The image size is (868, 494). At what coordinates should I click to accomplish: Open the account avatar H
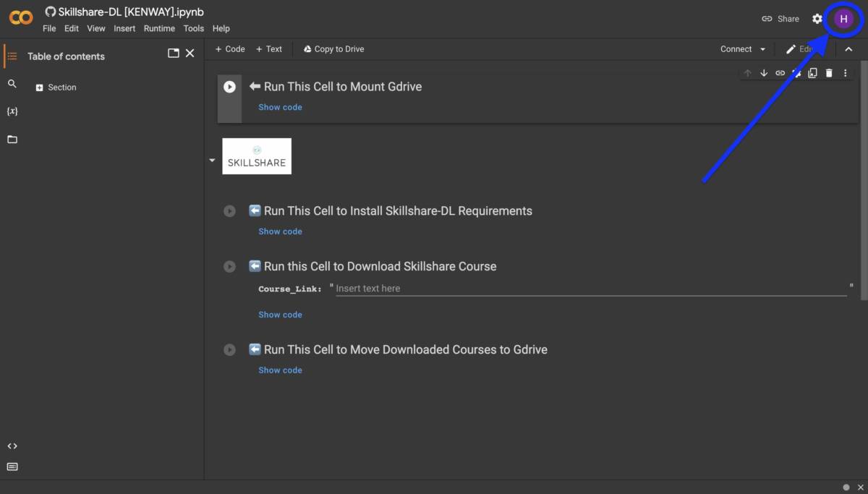[843, 19]
